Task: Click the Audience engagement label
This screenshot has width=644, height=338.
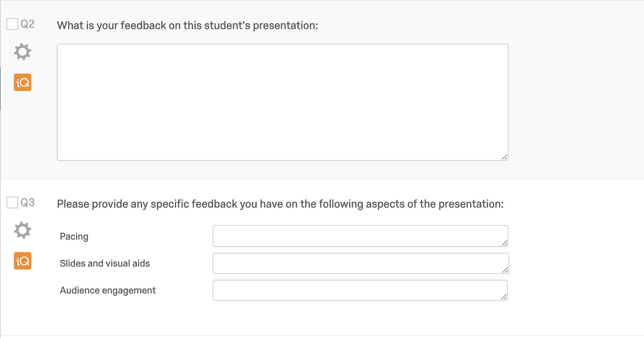Action: [x=107, y=291]
